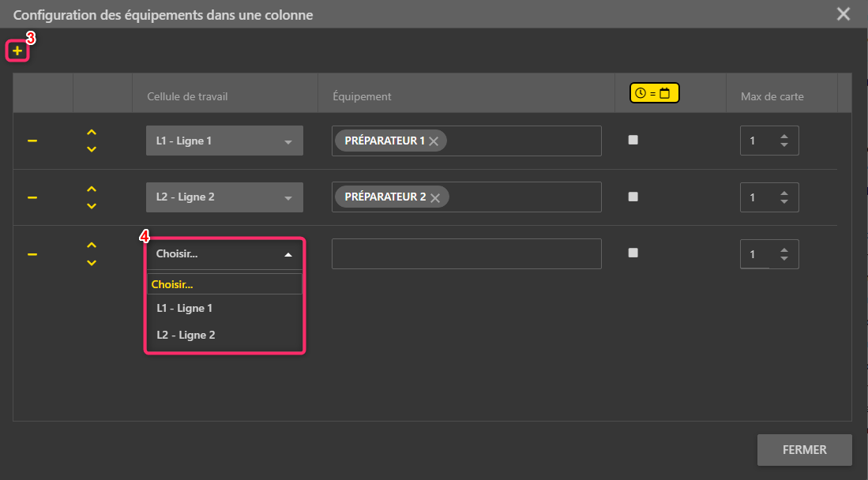
Task: Select L1 - Ligne 1 from the open list
Action: (x=185, y=308)
